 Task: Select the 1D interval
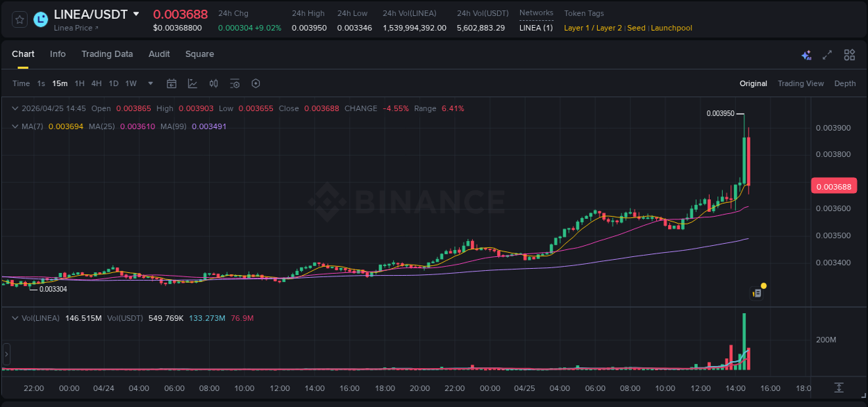click(113, 83)
